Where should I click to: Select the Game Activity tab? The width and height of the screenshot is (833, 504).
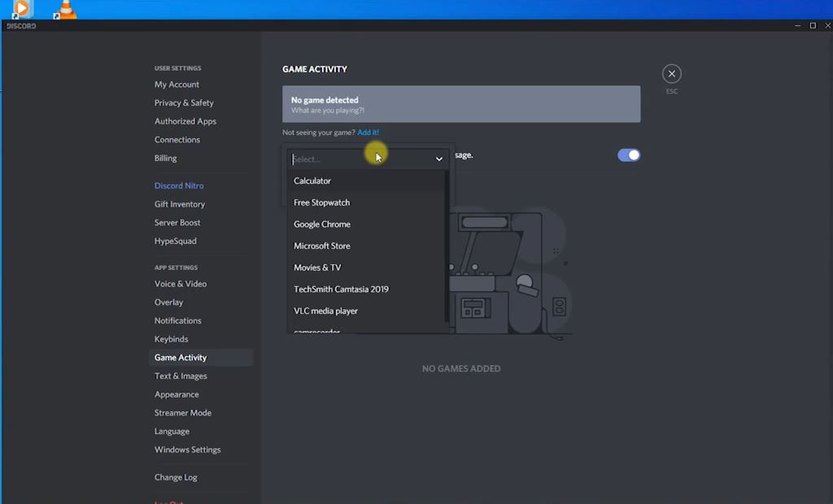point(201,358)
